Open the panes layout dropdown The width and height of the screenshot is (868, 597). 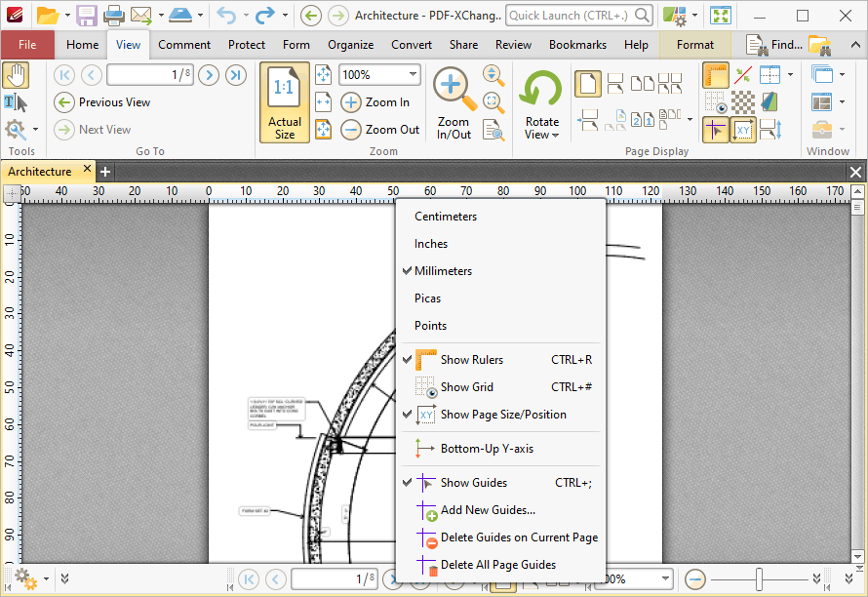click(x=842, y=101)
